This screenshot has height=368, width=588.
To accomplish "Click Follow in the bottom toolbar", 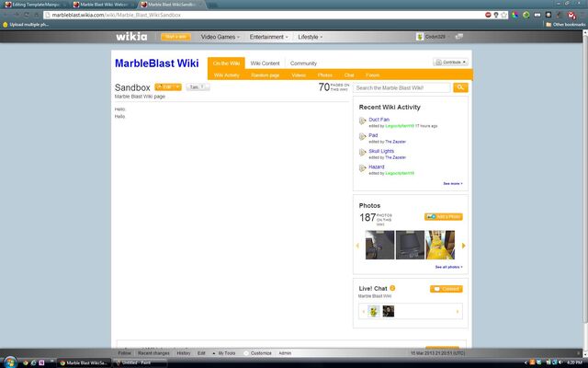I will pyautogui.click(x=125, y=353).
